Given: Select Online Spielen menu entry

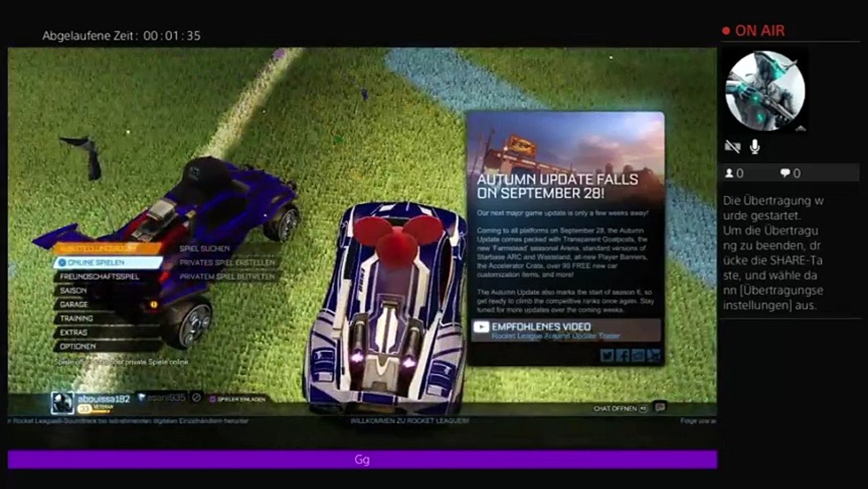Looking at the screenshot, I should coord(108,262).
